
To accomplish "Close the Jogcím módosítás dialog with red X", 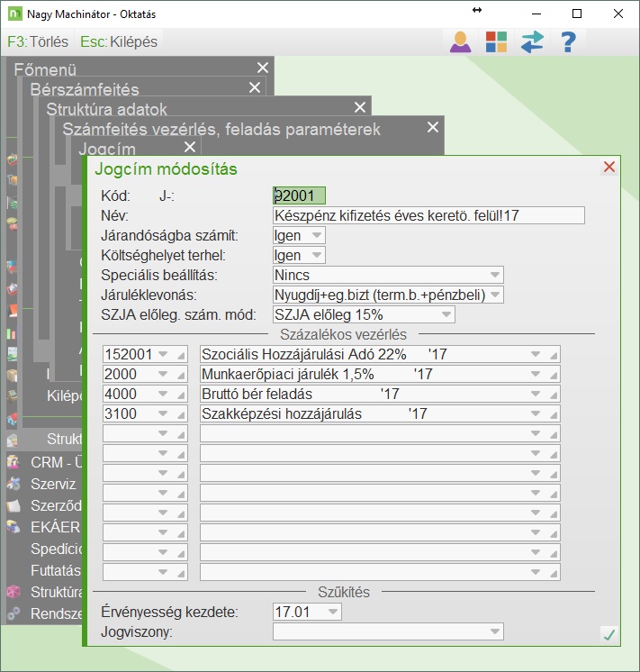I will 609,168.
